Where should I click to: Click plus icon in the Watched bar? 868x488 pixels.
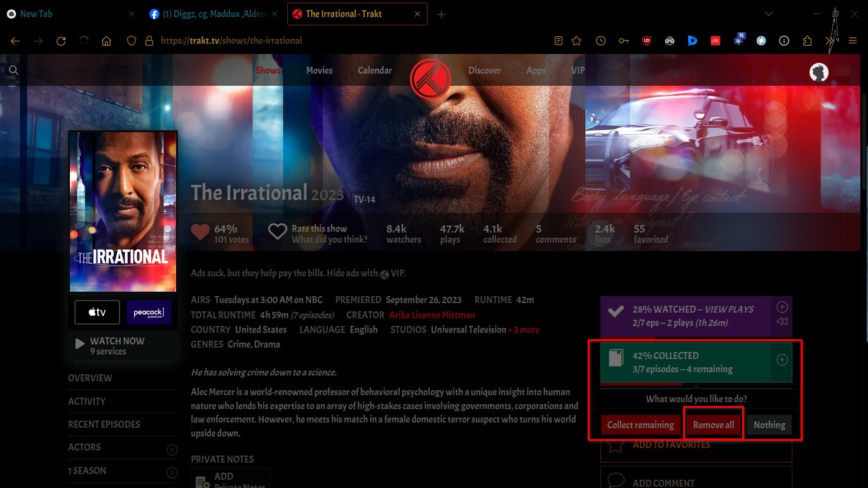(782, 307)
